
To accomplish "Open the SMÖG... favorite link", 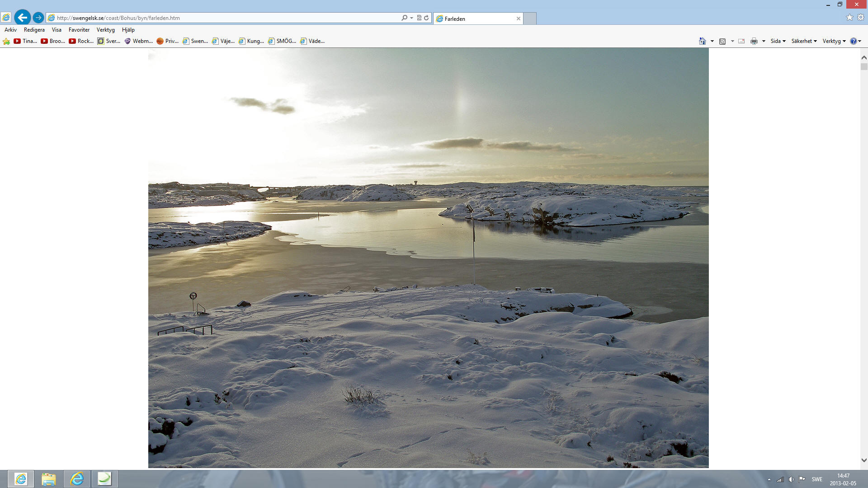I will [282, 41].
